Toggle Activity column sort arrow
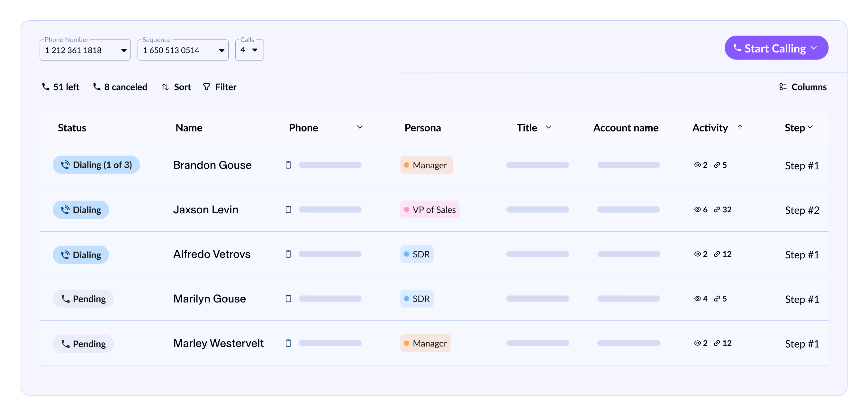 [x=740, y=127]
